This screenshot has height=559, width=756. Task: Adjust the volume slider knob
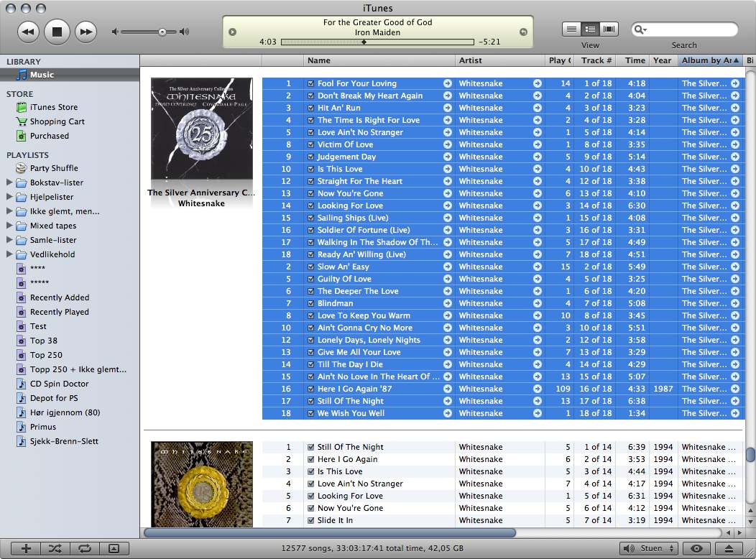tap(162, 32)
